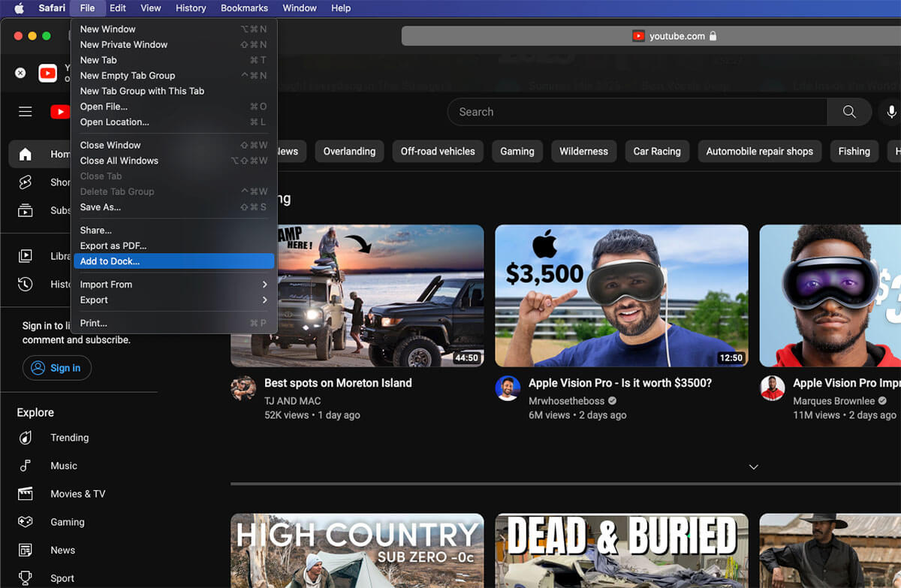Screen dimensions: 901x588
Task: Click the search magnifier button
Action: (x=849, y=111)
